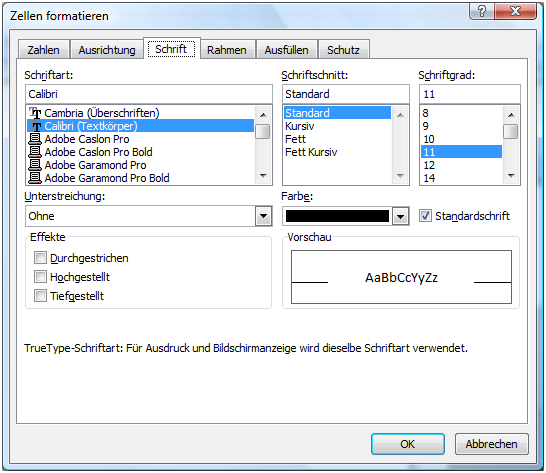Viewport: 546px width, 473px height.
Task: Open the Ausrichtung tab
Action: [107, 49]
